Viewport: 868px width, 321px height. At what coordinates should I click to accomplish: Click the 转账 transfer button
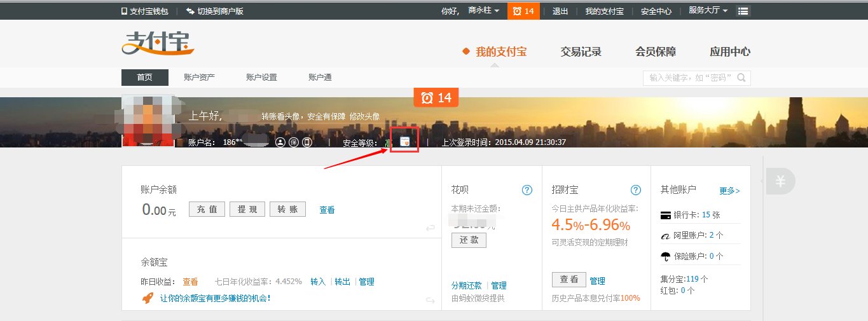287,209
